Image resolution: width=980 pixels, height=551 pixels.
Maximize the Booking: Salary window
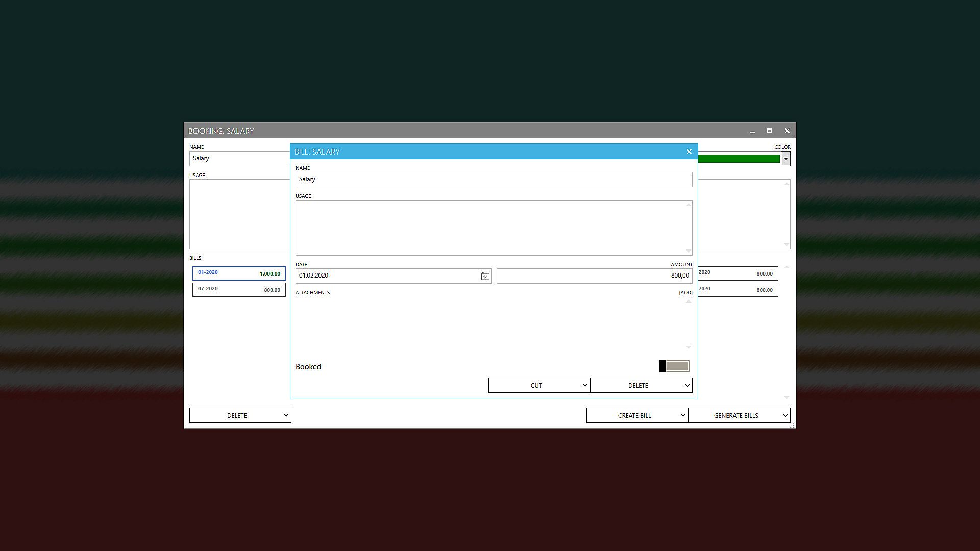pos(769,131)
